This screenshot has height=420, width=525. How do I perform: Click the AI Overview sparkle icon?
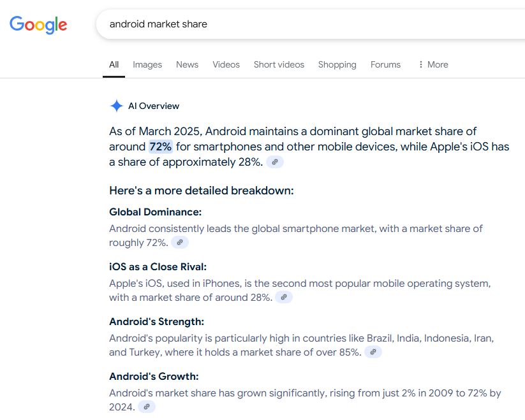coord(117,106)
